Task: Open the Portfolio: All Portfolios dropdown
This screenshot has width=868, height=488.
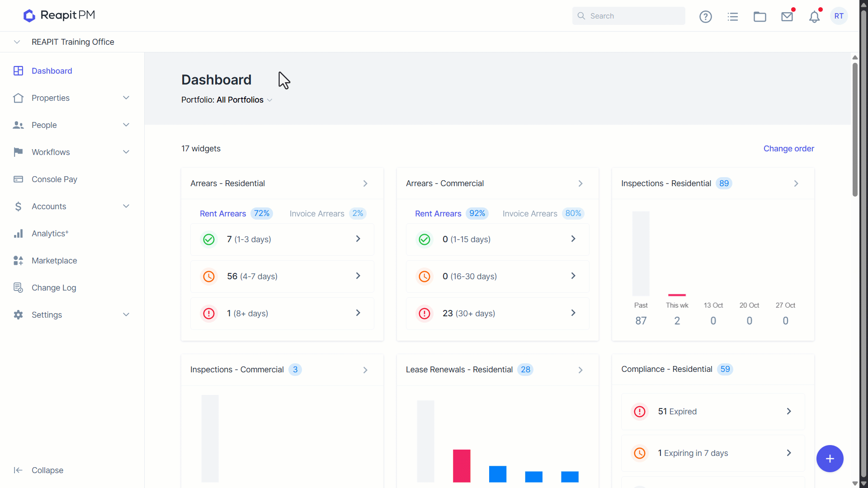Action: click(x=227, y=100)
